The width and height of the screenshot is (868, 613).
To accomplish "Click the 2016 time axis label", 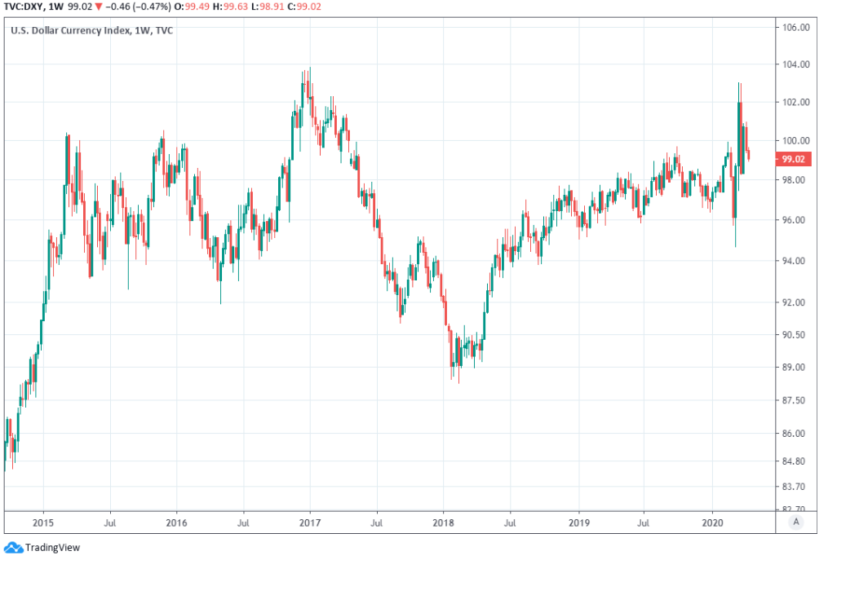I will coord(176,523).
